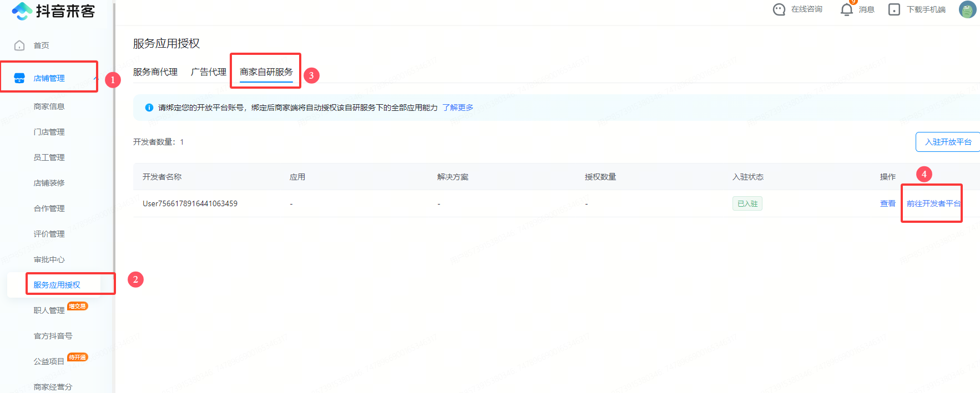980x393 pixels.
Task: Click the 了解更多 link
Action: point(458,108)
